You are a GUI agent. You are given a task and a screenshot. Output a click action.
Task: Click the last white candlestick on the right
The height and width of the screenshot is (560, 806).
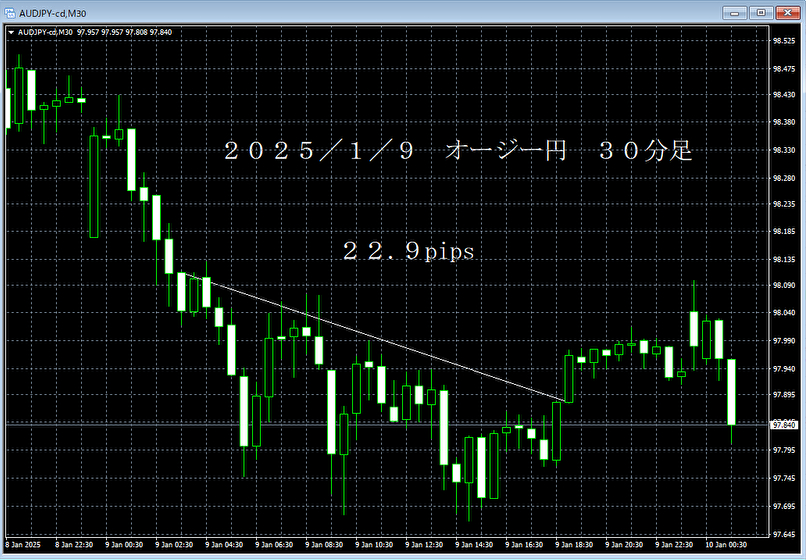732,390
